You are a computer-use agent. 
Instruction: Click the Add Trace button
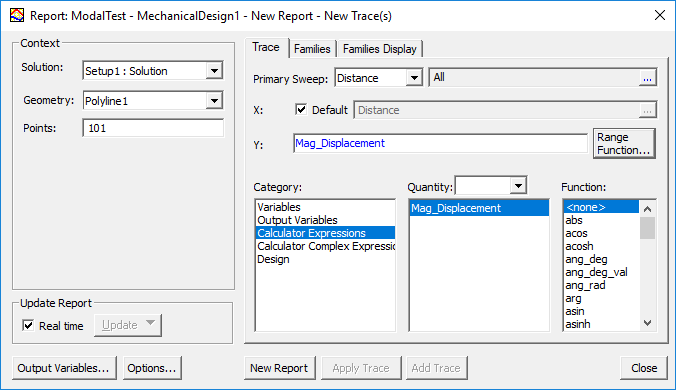(x=436, y=368)
